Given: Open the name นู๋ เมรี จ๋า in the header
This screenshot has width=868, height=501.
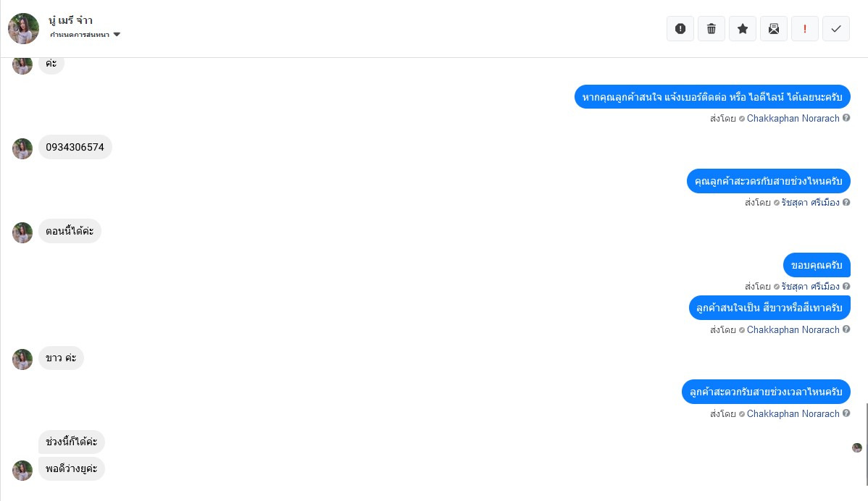Looking at the screenshot, I should coord(70,20).
